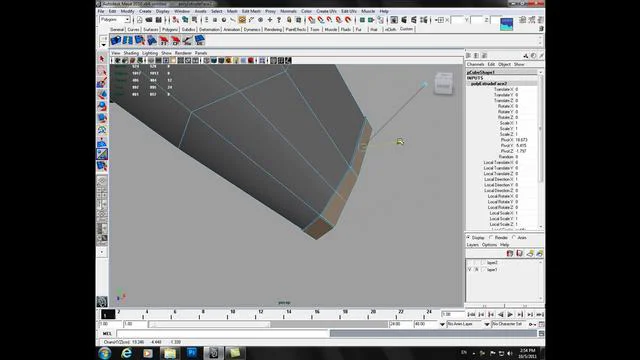The height and width of the screenshot is (360, 640).
Task: Create a new empty display layer
Action: tap(510, 253)
